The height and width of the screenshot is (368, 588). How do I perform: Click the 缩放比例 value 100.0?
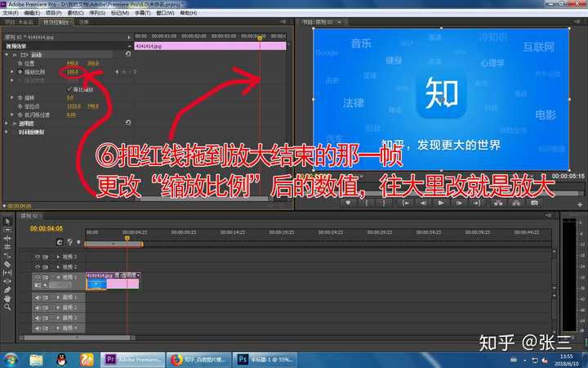tap(72, 72)
